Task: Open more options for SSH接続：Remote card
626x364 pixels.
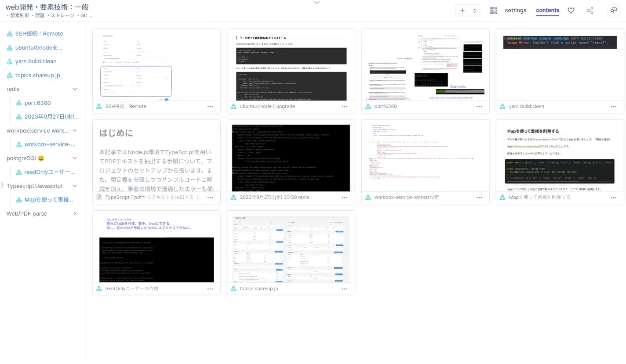Action: (210, 107)
